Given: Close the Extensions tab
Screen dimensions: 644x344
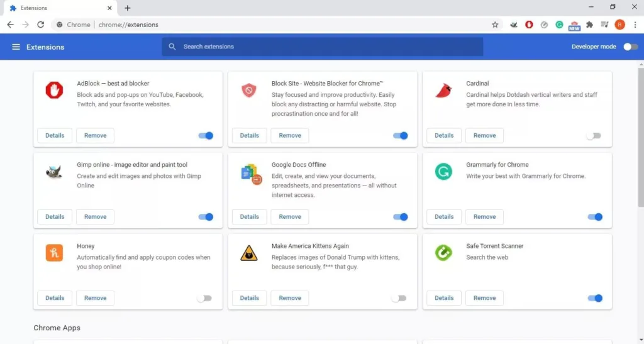Looking at the screenshot, I should tap(109, 8).
